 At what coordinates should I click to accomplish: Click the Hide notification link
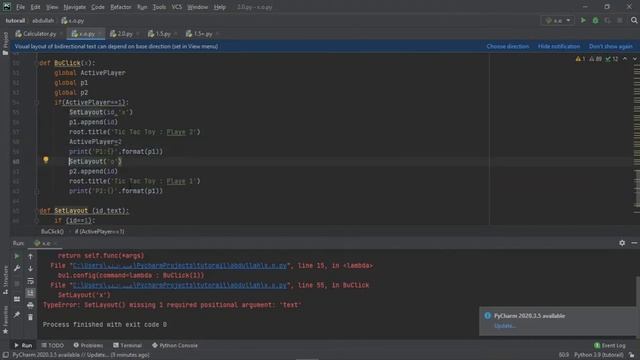tap(559, 47)
